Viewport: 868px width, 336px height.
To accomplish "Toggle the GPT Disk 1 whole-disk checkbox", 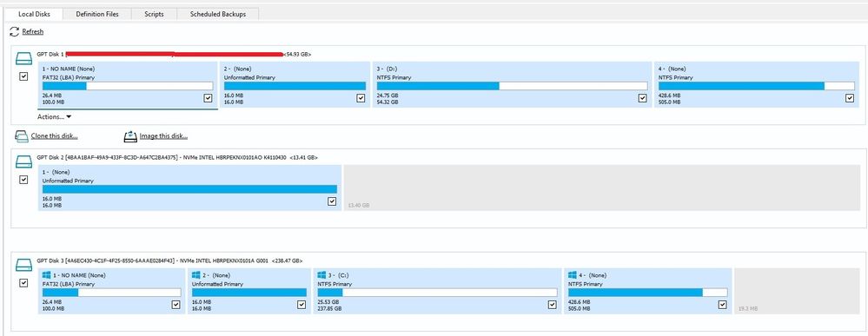I will 23,77.
